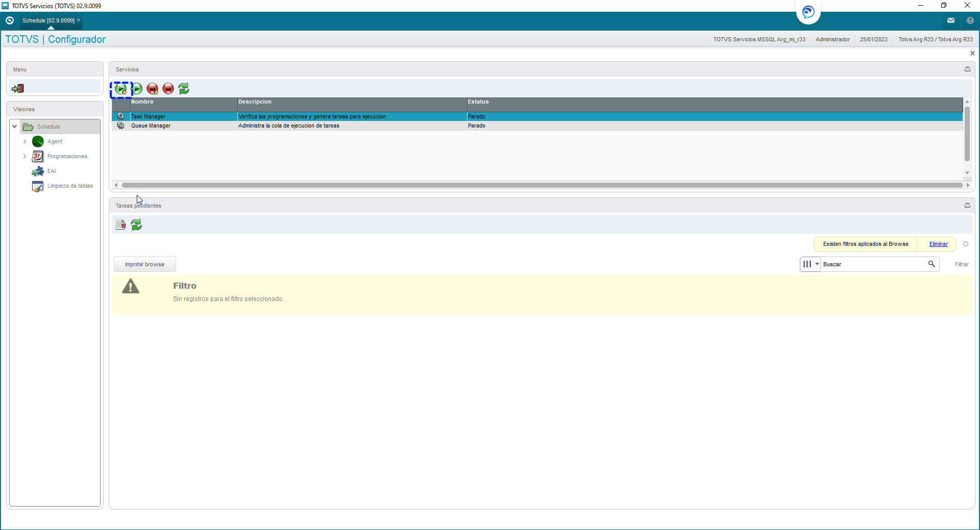The width and height of the screenshot is (980, 530).
Task: Click 'Totvs Arg R33 / Totvs Arg R33' label
Action: (936, 39)
